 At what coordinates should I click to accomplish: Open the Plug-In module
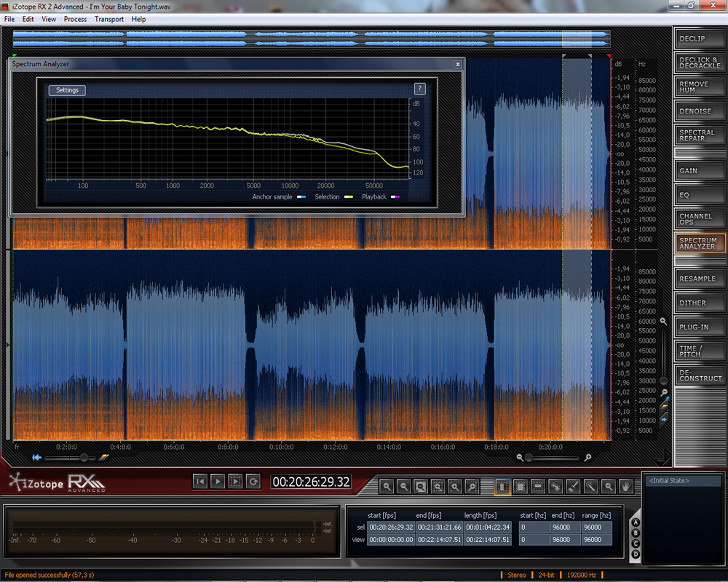coord(700,327)
